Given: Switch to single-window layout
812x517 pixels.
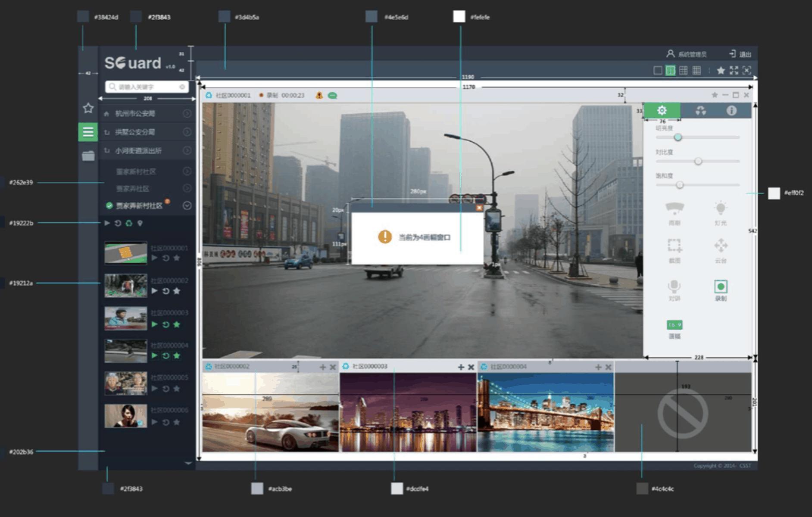Looking at the screenshot, I should pyautogui.click(x=658, y=70).
